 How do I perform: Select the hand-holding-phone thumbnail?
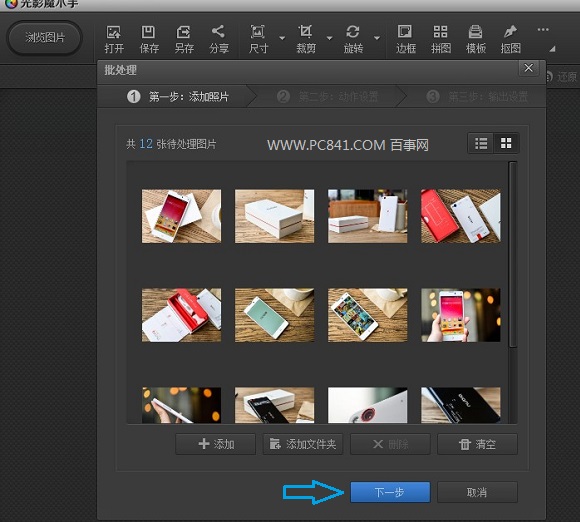[x=461, y=315]
